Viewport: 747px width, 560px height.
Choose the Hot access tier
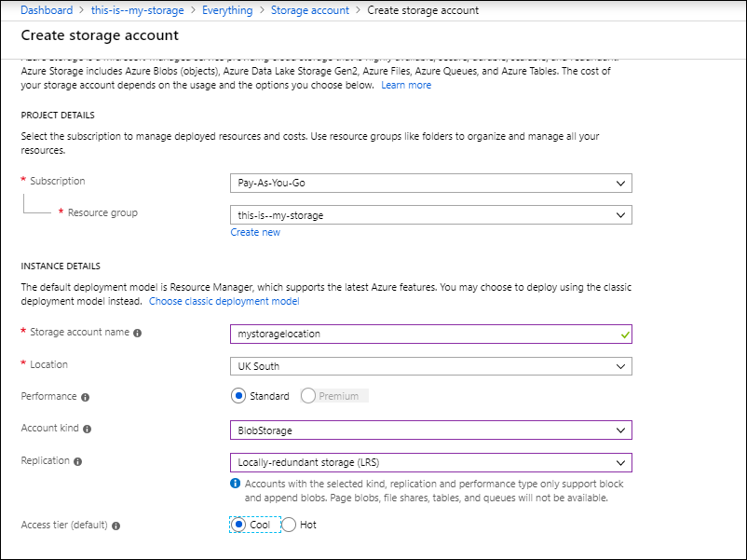[x=289, y=525]
